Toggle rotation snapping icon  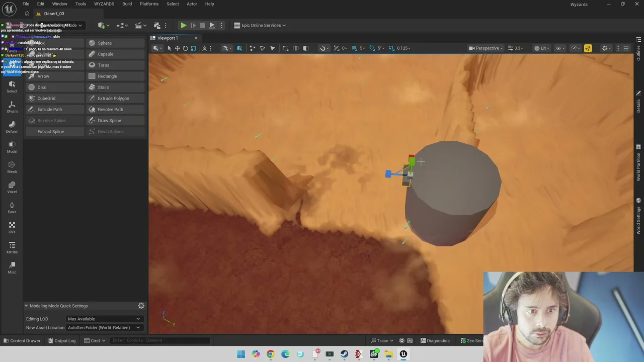point(372,48)
